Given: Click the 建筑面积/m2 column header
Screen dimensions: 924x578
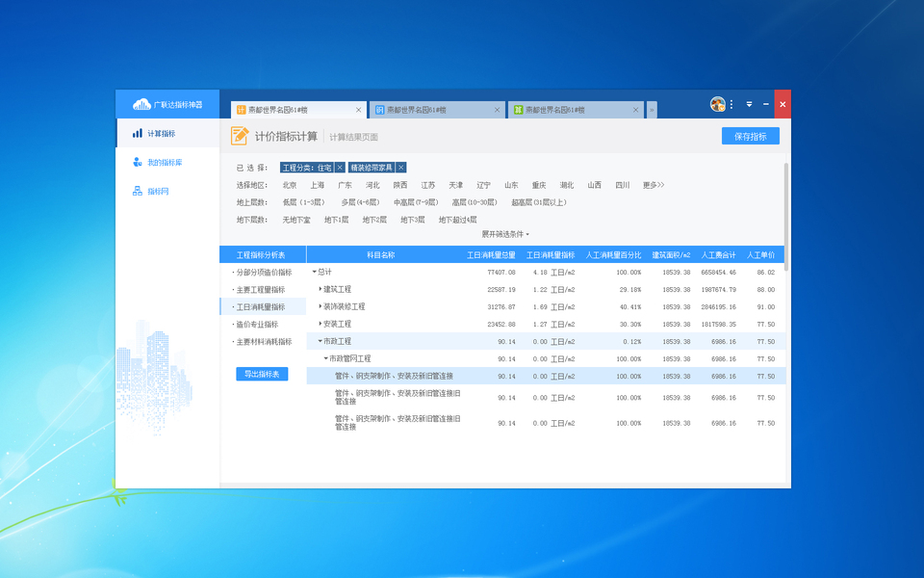Looking at the screenshot, I should (x=671, y=254).
